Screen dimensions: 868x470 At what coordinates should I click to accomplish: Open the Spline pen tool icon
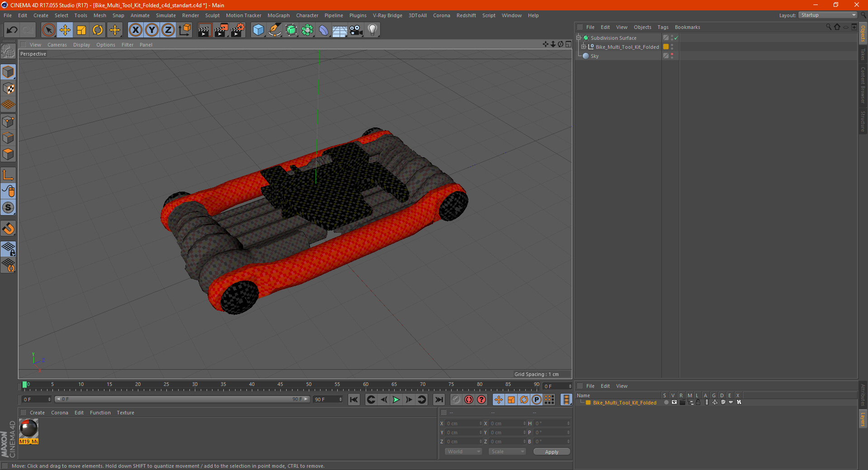tap(274, 30)
